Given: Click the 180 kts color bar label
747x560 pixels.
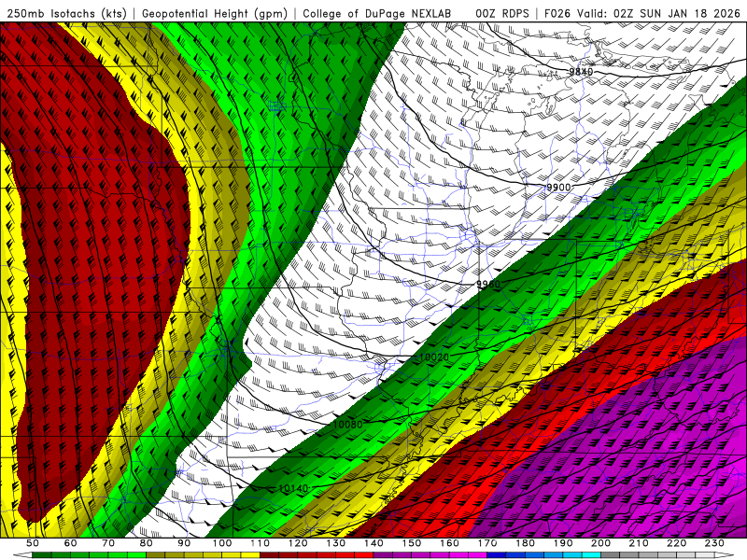Looking at the screenshot, I should 525,543.
